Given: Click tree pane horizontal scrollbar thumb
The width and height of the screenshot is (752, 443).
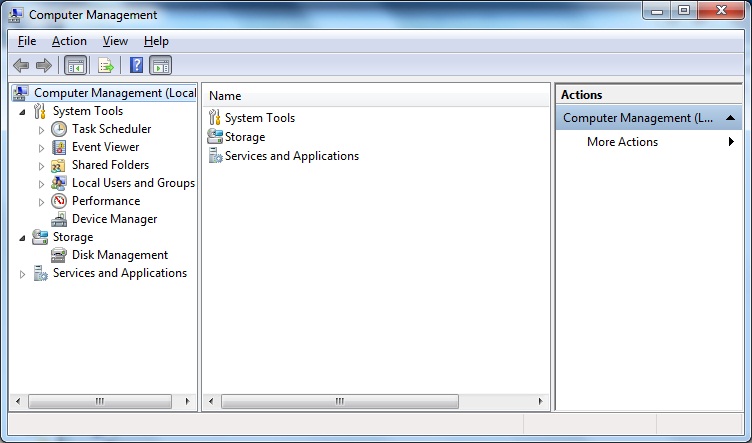Looking at the screenshot, I should pos(100,401).
